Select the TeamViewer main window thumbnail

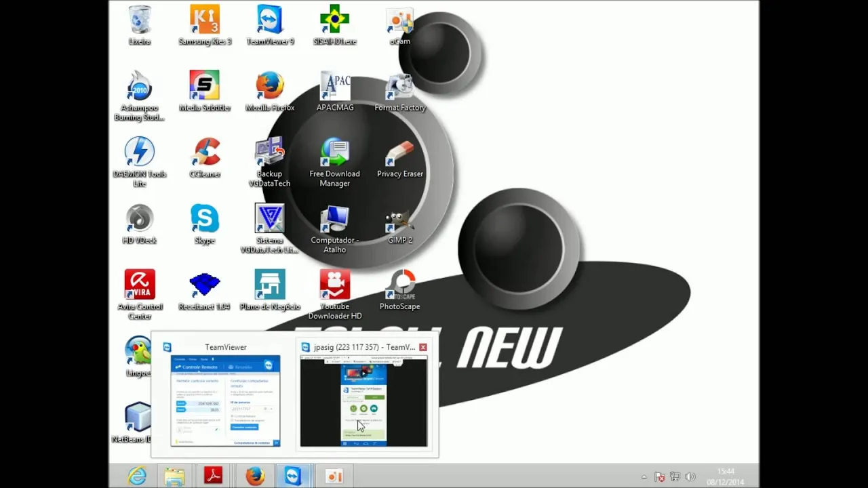225,395
